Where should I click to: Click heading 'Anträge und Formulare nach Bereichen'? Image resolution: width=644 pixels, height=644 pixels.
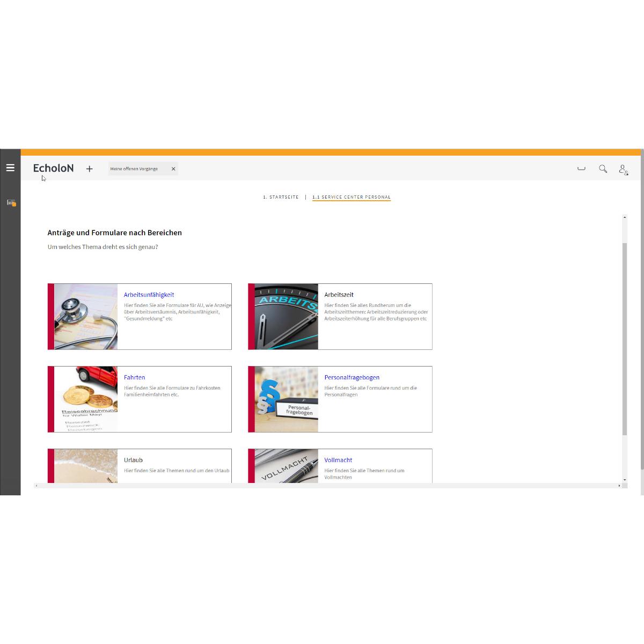coord(115,232)
